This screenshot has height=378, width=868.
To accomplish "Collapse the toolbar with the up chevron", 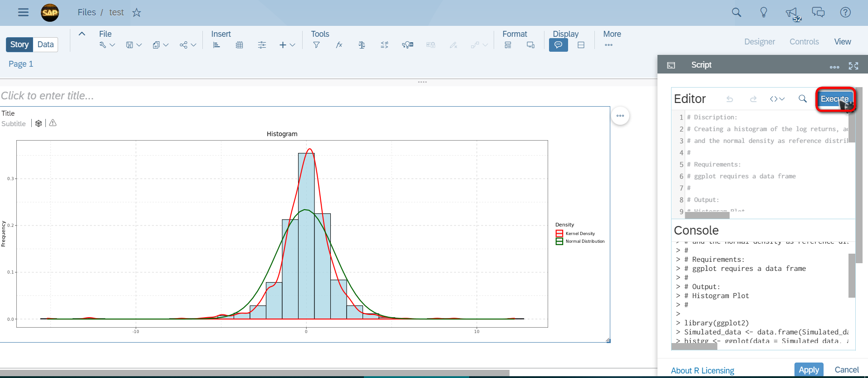I will [82, 34].
